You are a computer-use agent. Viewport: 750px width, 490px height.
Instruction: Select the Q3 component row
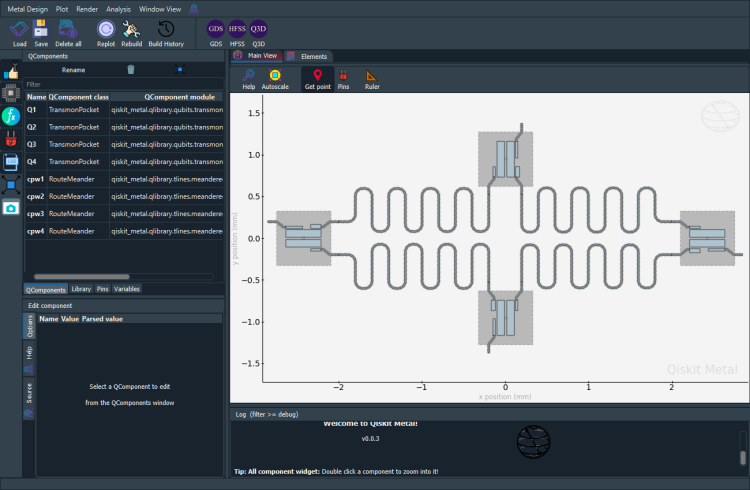pos(124,145)
